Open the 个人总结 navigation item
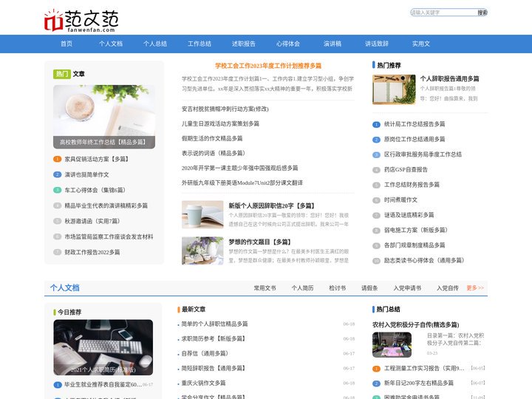This screenshot has height=399, width=532. click(155, 44)
